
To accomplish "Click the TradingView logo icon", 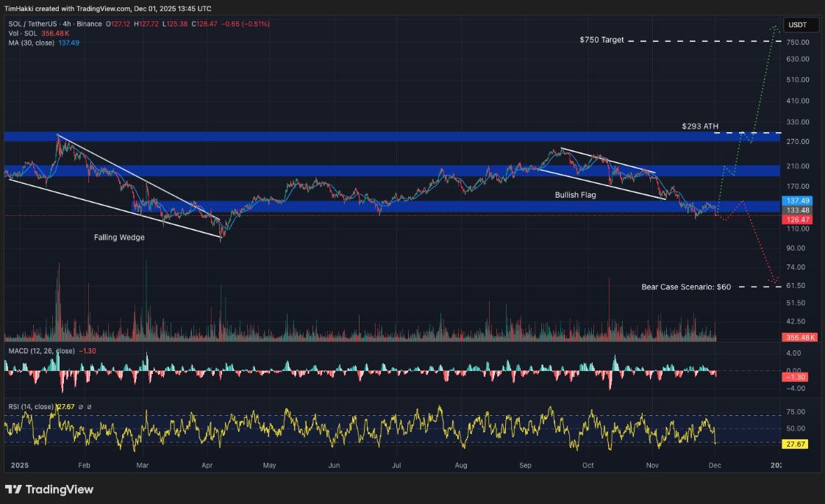I will (x=13, y=489).
